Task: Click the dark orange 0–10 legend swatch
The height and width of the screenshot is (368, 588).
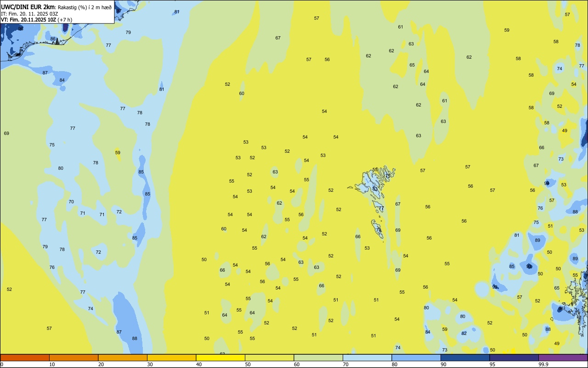Action: click(25, 357)
